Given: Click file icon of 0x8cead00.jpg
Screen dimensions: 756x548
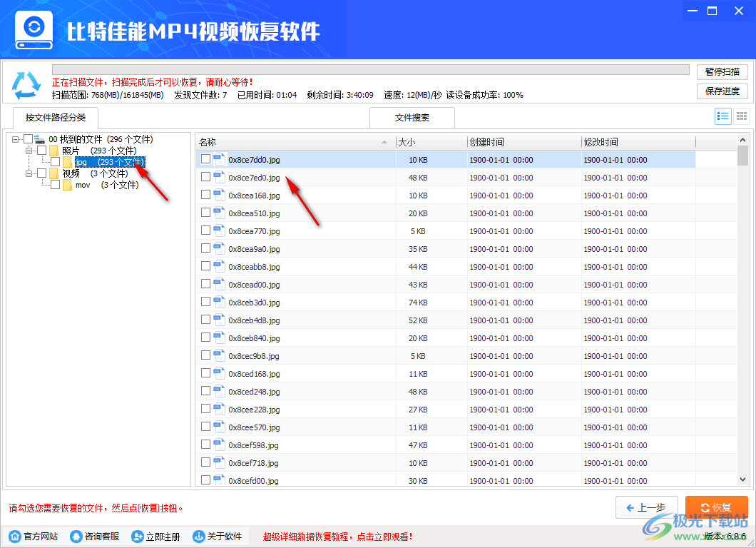Looking at the screenshot, I should click(220, 284).
